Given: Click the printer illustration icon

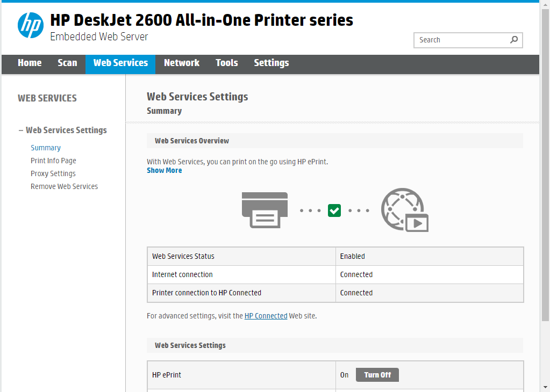Looking at the screenshot, I should (x=265, y=210).
